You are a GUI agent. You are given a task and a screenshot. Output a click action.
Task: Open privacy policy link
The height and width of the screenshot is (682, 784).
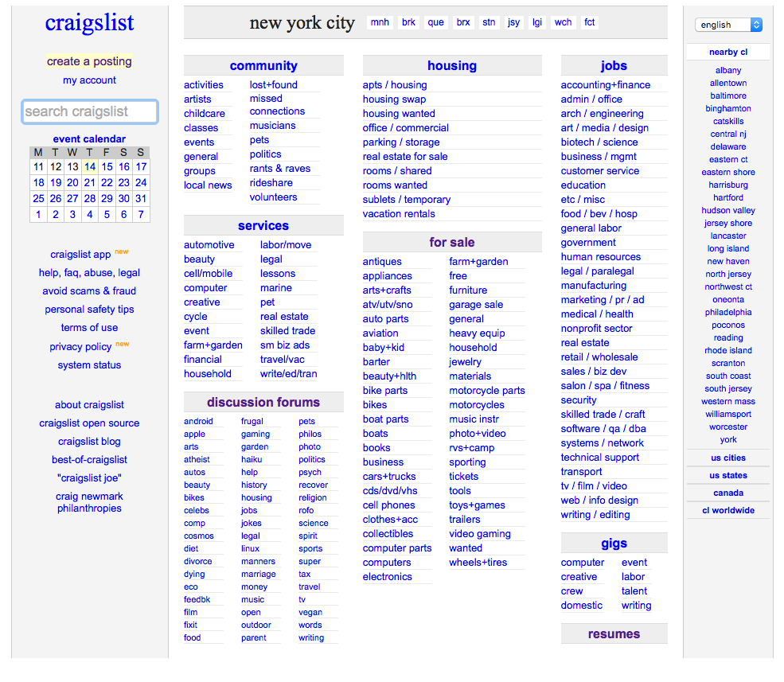coord(80,346)
